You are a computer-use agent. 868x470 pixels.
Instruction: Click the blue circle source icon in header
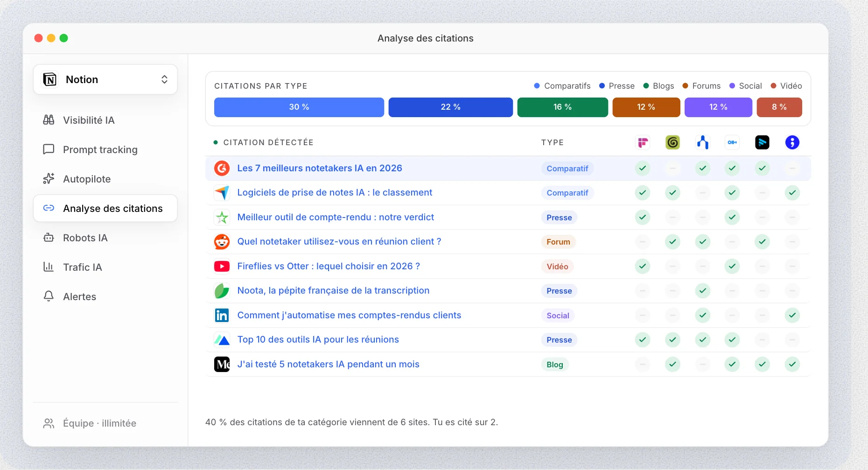click(x=792, y=142)
